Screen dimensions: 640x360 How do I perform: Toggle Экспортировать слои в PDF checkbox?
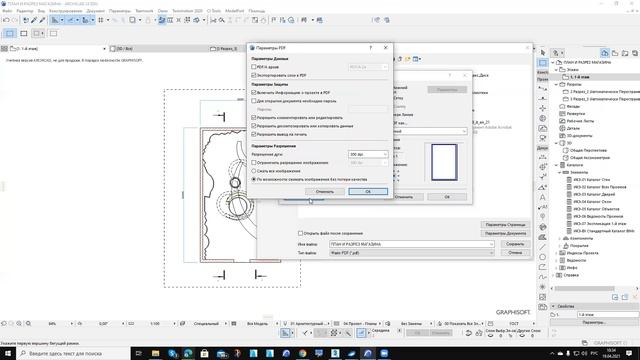[x=254, y=75]
